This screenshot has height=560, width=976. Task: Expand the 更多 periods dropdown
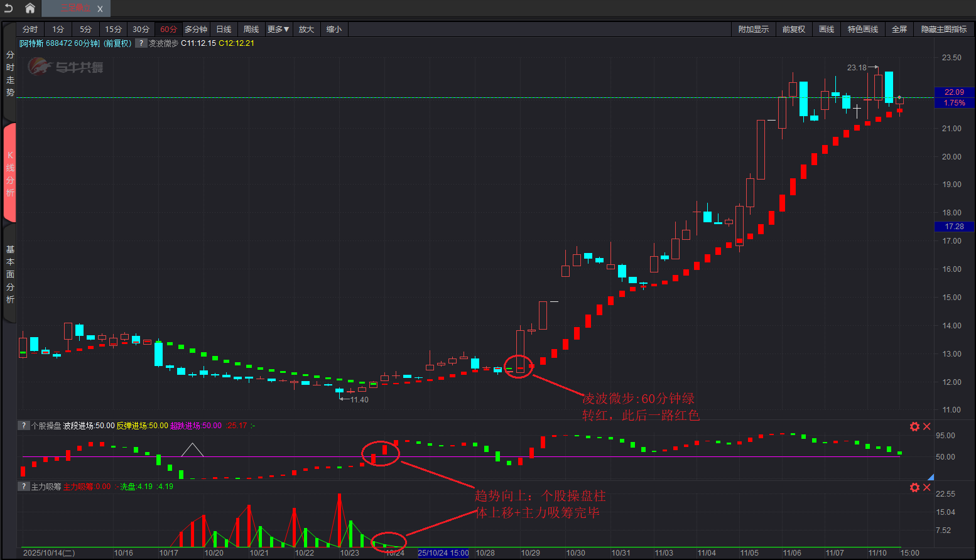[278, 30]
